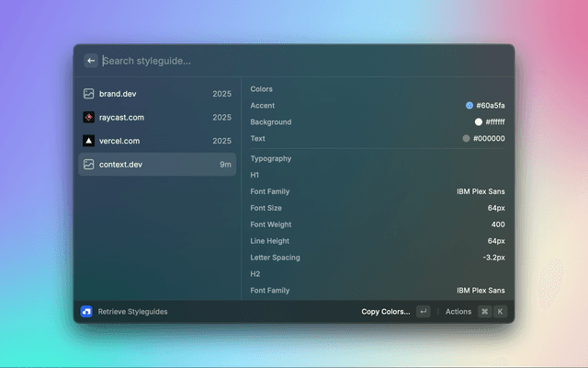
Task: Click the Font Weight 400 value
Action: (498, 224)
